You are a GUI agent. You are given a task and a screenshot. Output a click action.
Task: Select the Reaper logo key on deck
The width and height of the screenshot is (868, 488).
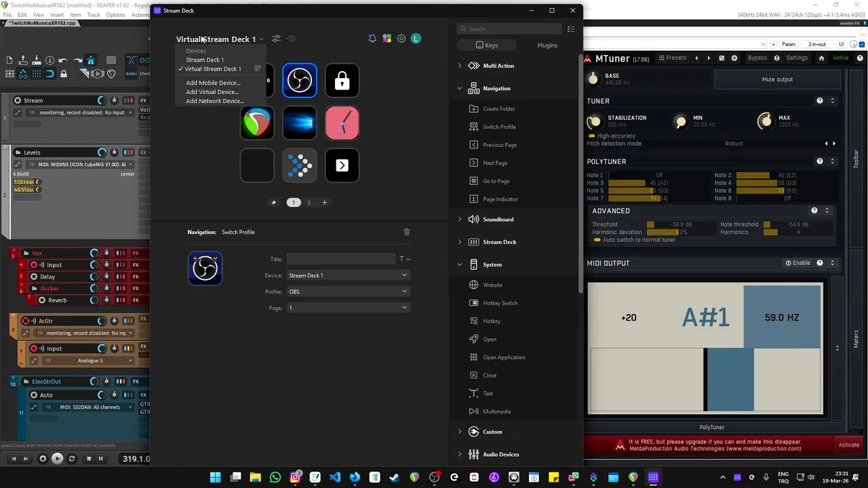point(257,123)
